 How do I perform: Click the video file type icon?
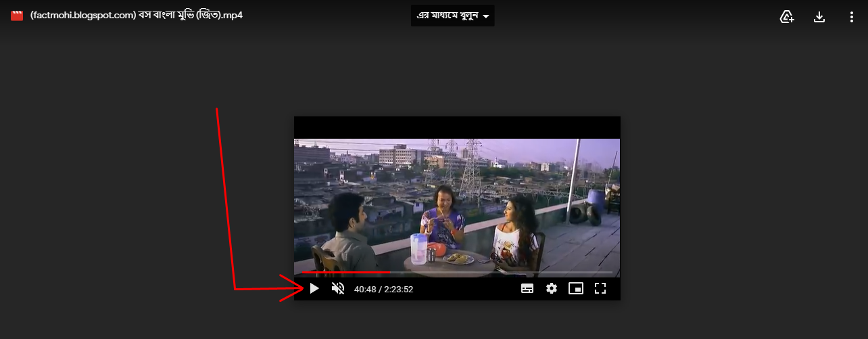17,16
